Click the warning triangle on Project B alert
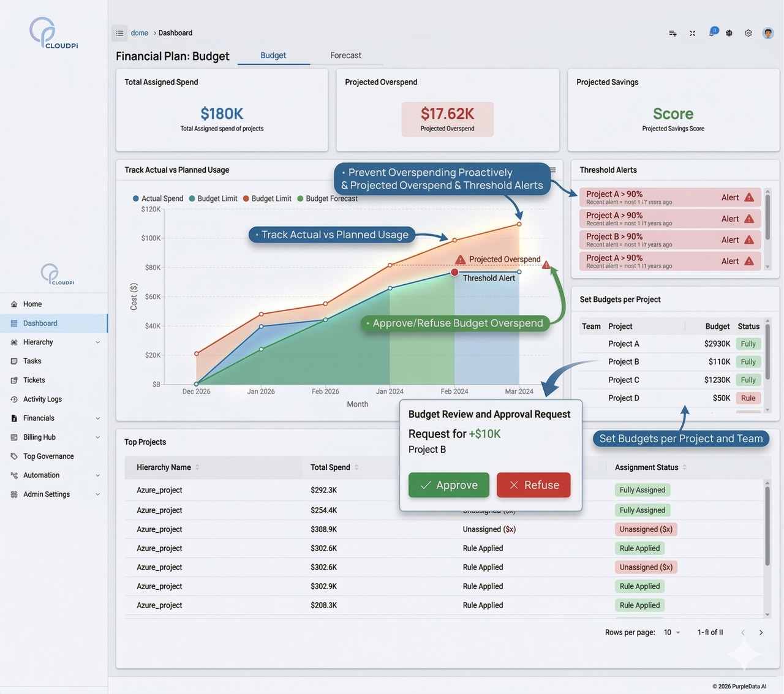This screenshot has height=694, width=784. 749,240
